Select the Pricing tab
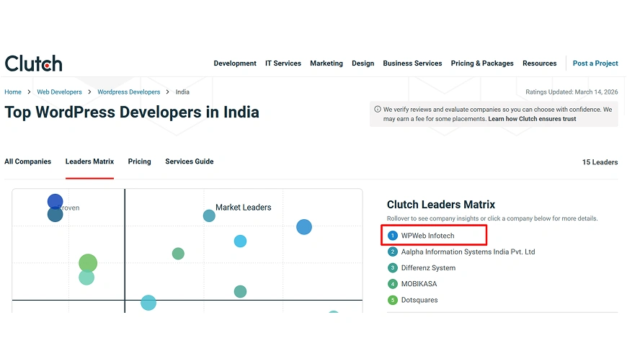 pyautogui.click(x=139, y=161)
